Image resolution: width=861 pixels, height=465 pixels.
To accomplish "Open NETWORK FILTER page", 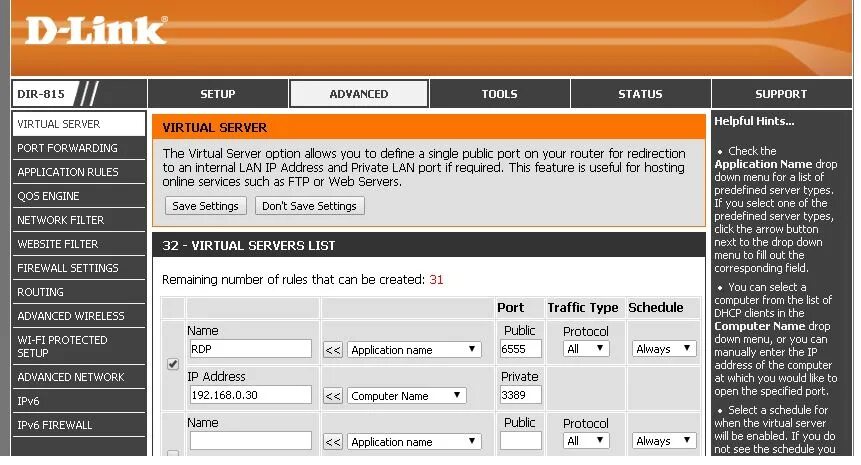I will (x=79, y=220).
